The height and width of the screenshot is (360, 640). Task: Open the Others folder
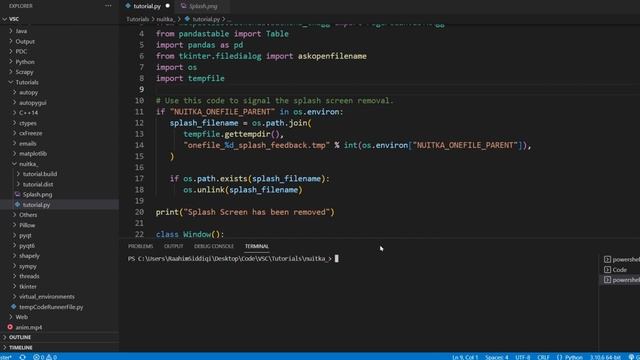coord(28,215)
